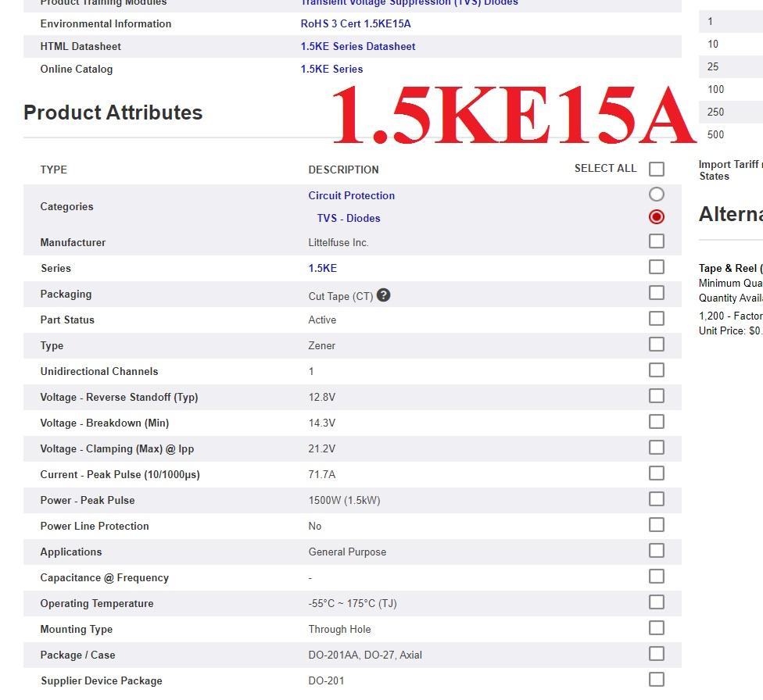
Task: Click the Active part status value
Action: pyautogui.click(x=322, y=320)
